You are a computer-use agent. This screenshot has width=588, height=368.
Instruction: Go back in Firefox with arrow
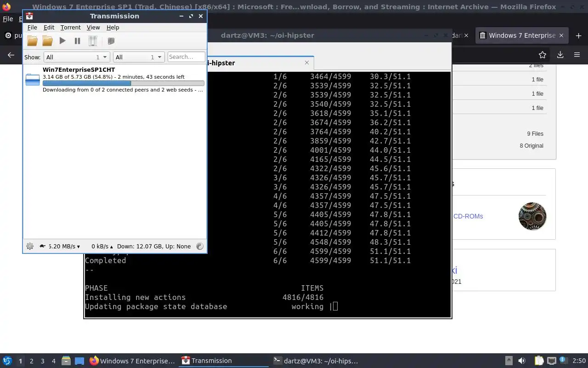point(11,55)
